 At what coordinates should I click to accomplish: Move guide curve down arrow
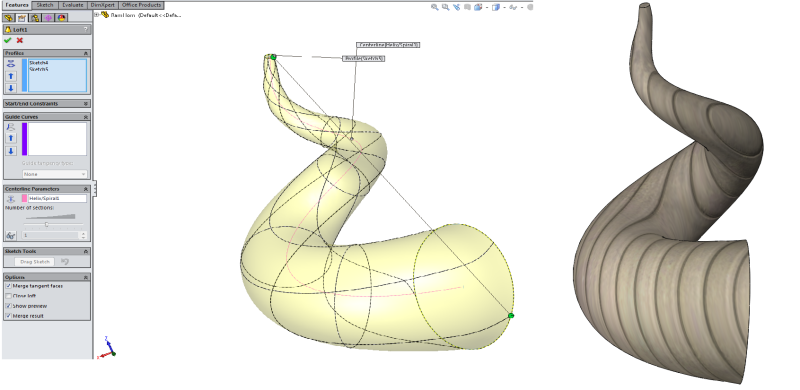(11, 151)
